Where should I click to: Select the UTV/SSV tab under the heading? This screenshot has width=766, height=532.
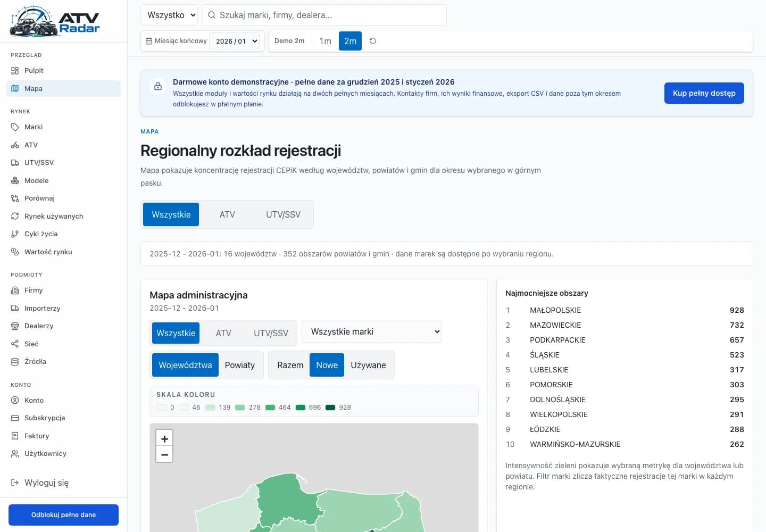[x=283, y=214]
